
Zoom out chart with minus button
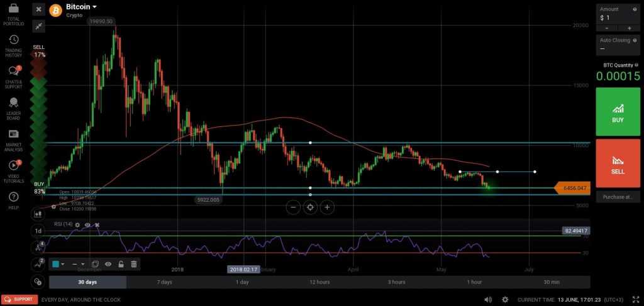(293, 207)
